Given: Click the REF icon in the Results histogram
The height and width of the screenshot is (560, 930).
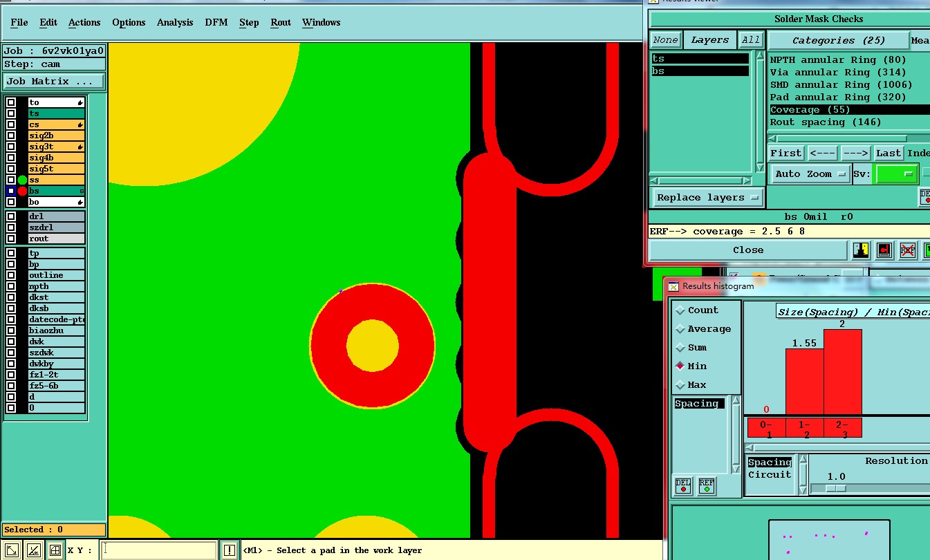Looking at the screenshot, I should click(x=706, y=485).
